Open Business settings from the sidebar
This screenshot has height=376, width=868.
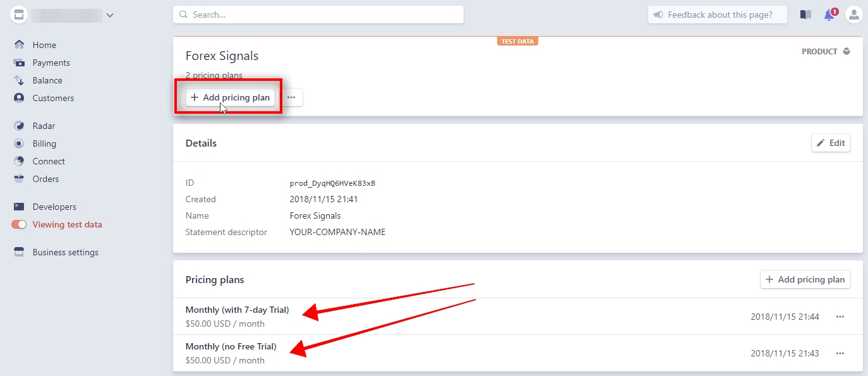pyautogui.click(x=65, y=252)
